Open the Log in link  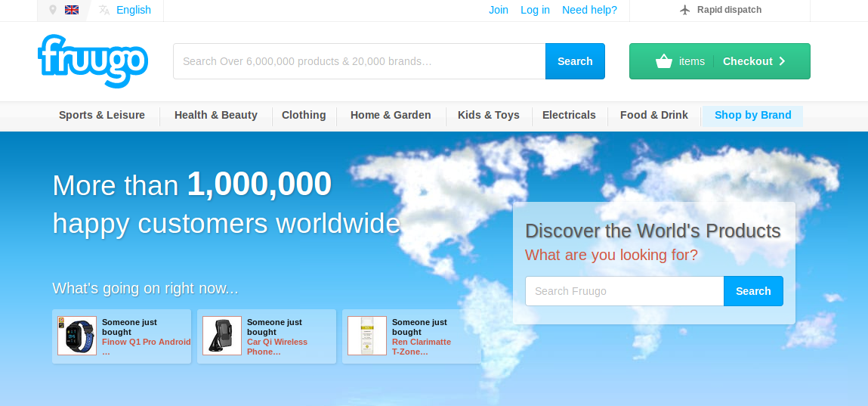tap(535, 10)
